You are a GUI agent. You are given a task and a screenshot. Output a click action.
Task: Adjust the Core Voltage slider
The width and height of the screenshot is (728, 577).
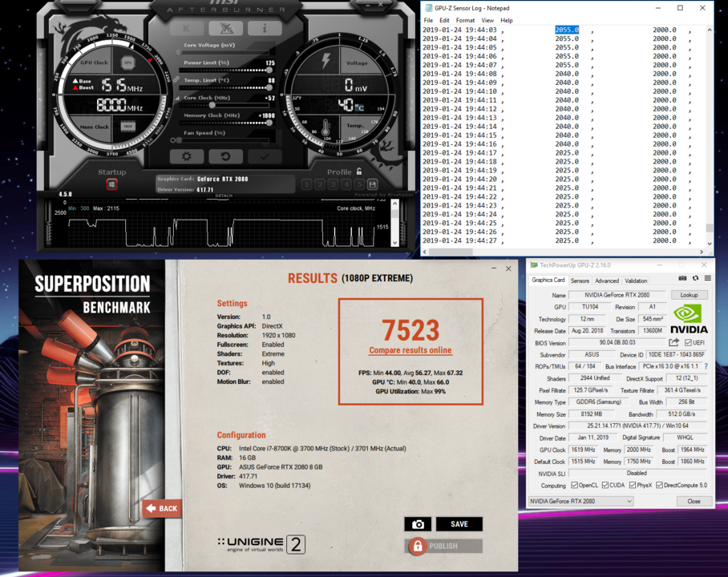click(x=225, y=52)
